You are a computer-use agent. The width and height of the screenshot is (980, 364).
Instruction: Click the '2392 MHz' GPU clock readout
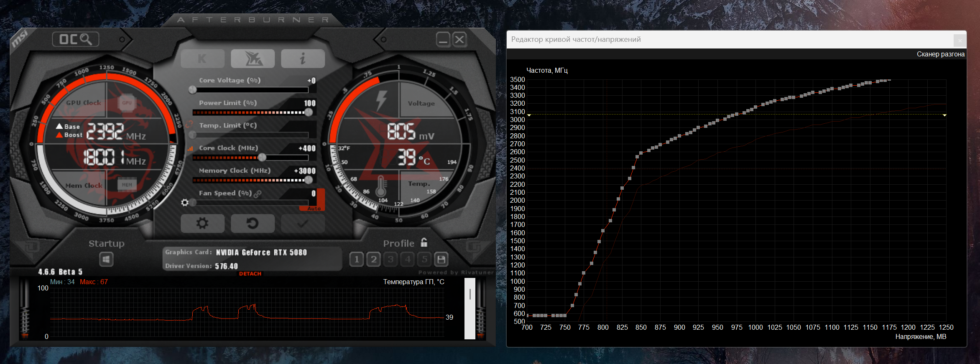coord(116,131)
